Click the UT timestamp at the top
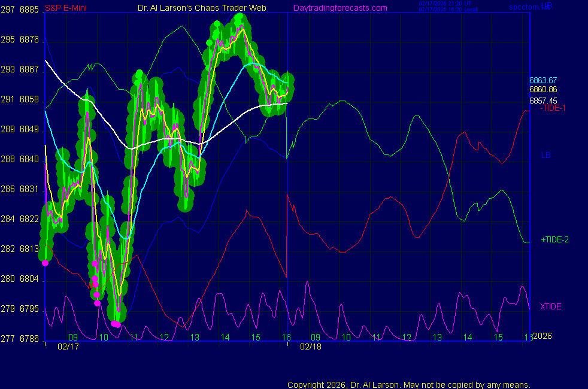This screenshot has height=389, width=588. pyautogui.click(x=447, y=3)
